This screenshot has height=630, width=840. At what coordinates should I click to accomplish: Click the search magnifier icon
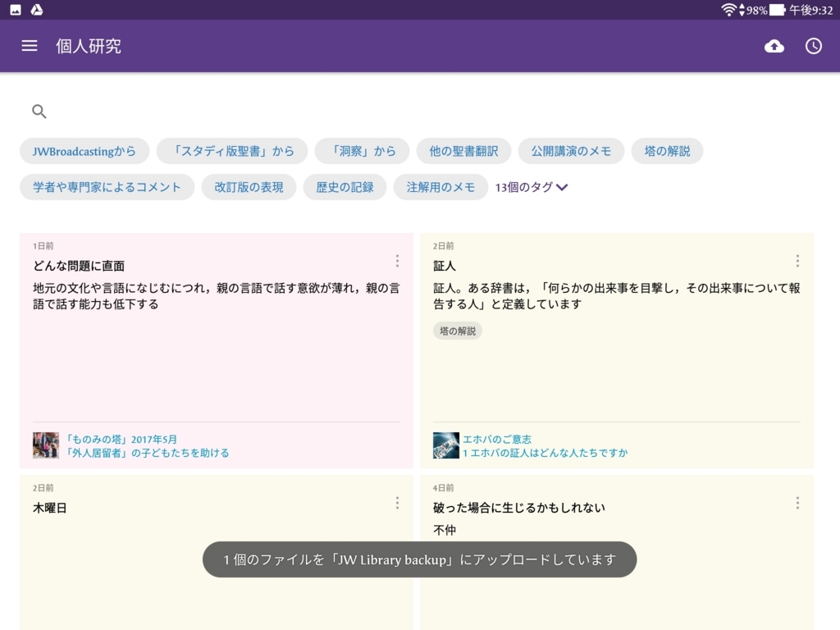click(x=39, y=111)
